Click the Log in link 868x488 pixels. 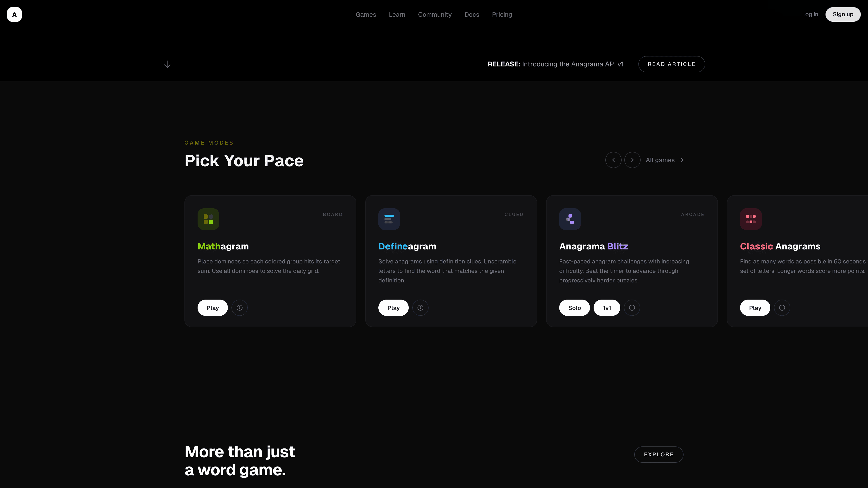810,14
